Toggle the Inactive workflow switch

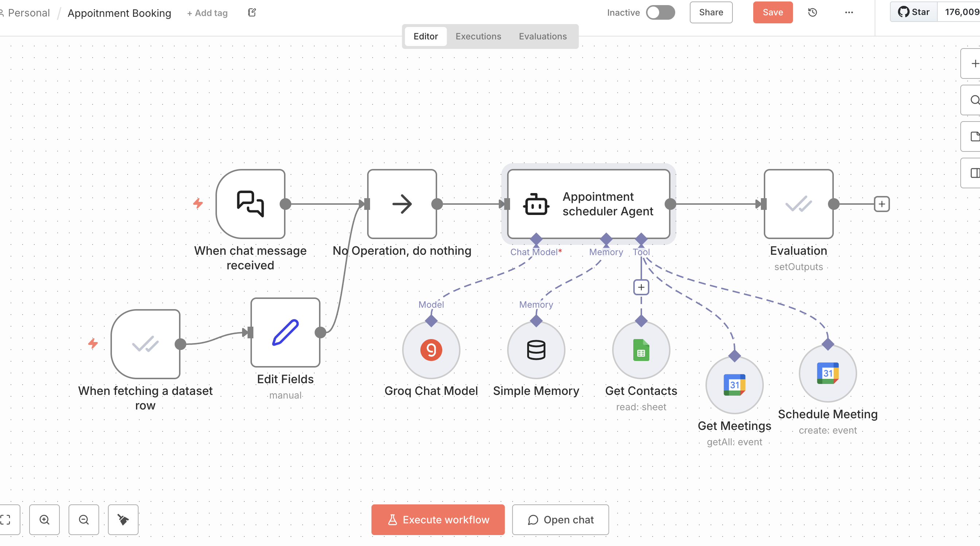[x=660, y=12]
